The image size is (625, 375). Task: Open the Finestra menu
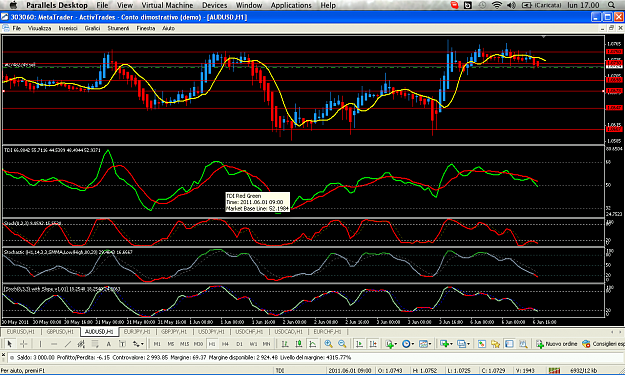[145, 28]
